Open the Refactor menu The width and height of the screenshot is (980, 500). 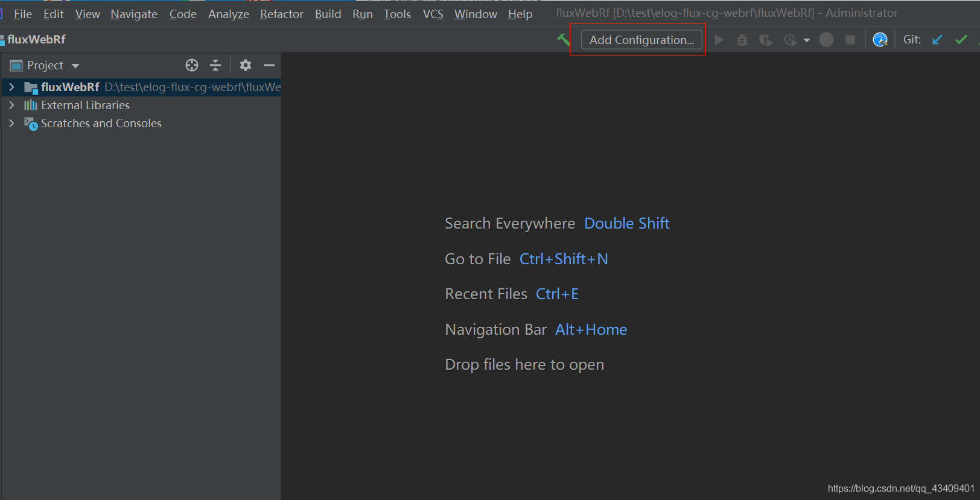[x=281, y=14]
